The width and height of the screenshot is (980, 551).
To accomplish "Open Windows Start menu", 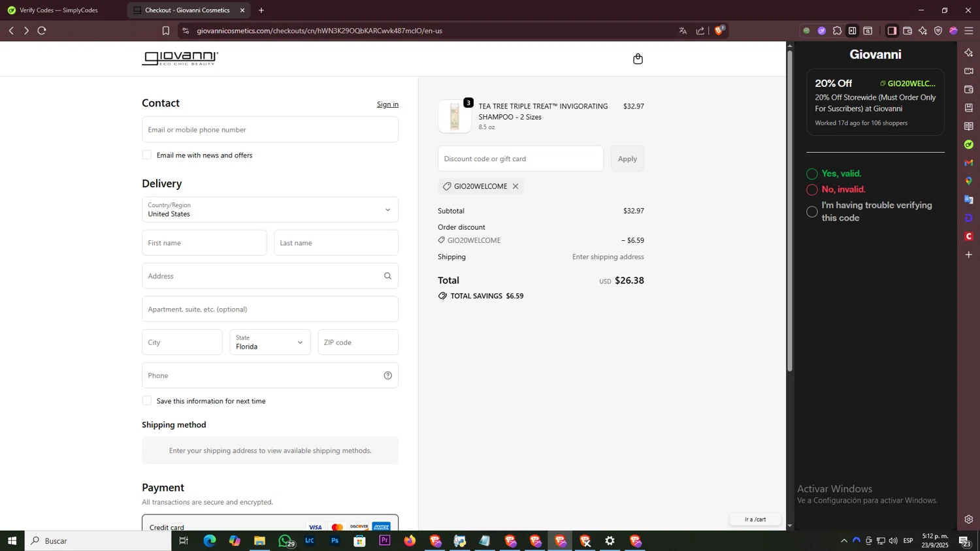I will tap(12, 541).
